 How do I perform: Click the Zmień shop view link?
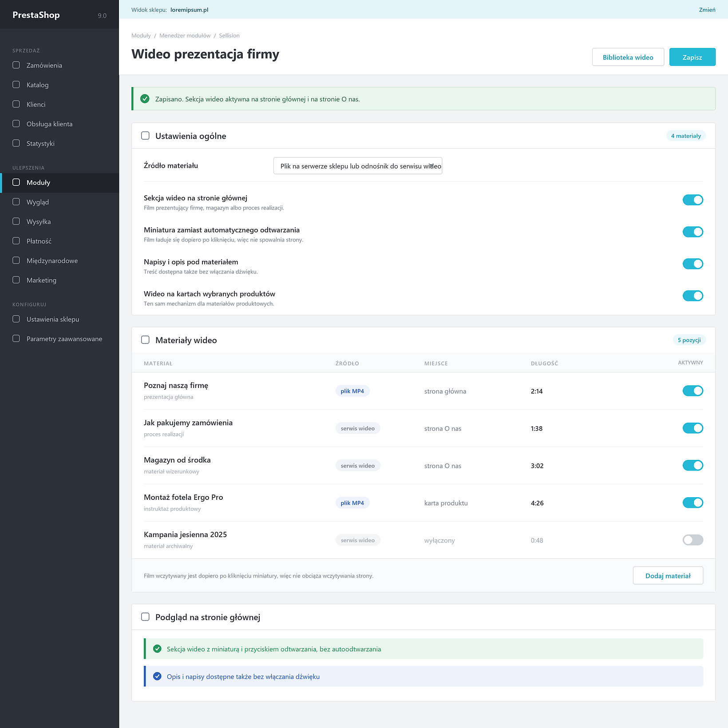[x=707, y=10]
